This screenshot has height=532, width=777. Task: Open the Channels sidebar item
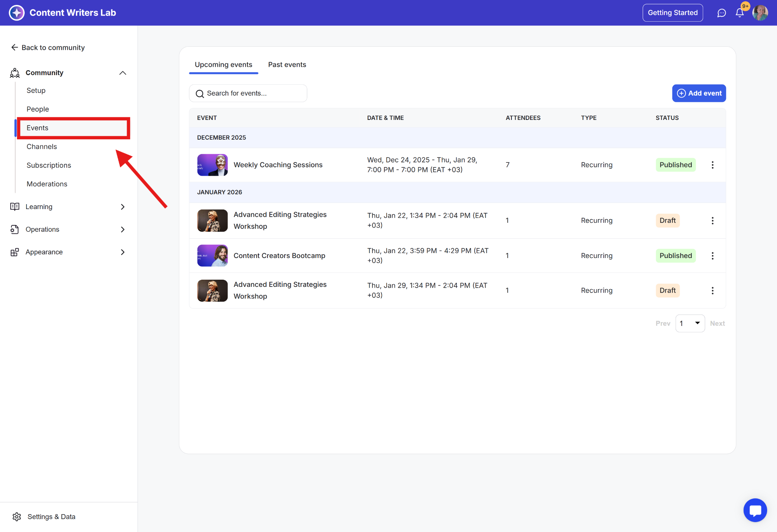coord(42,146)
